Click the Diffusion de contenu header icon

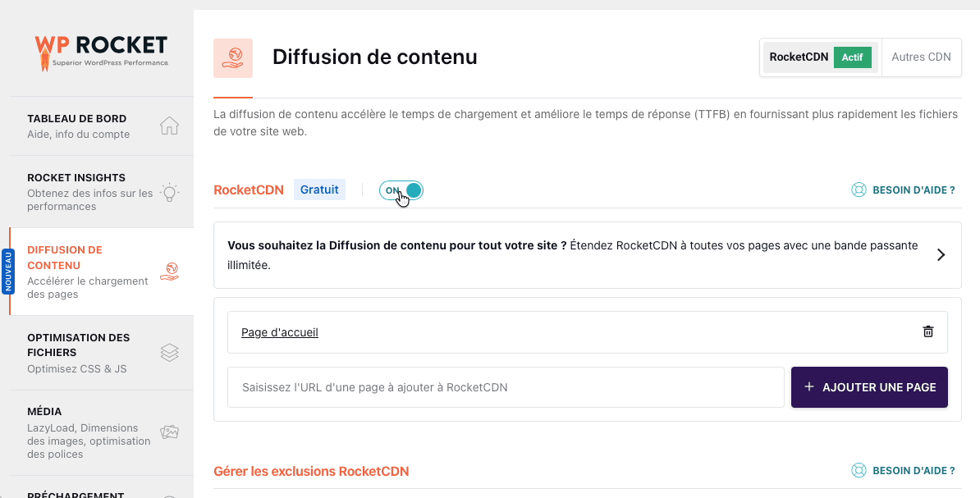[233, 58]
